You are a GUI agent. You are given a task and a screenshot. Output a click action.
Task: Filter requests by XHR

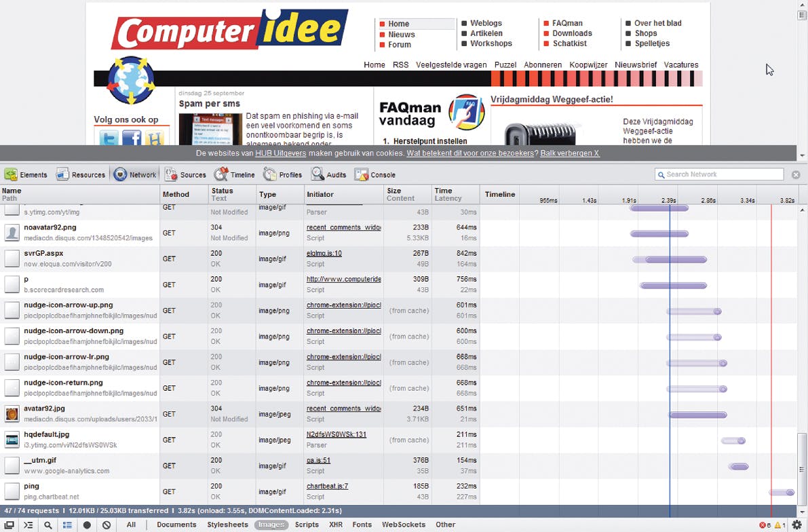pyautogui.click(x=336, y=525)
